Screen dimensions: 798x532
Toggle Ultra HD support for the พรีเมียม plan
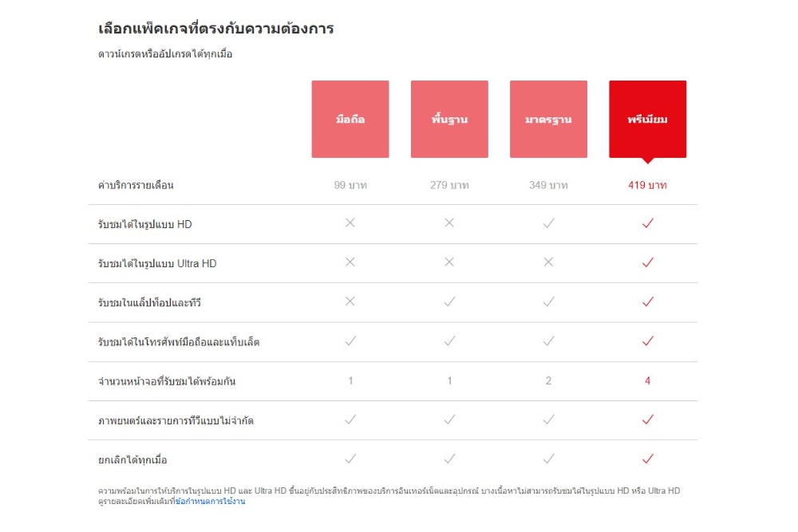click(646, 263)
